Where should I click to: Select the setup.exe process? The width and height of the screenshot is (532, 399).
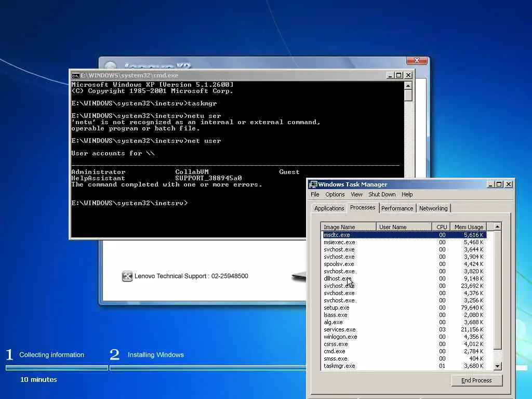pos(336,308)
